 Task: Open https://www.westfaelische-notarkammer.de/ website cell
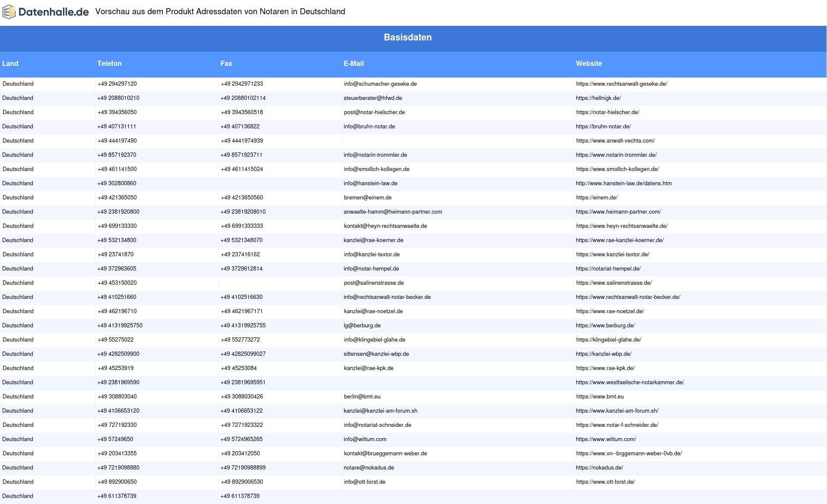tap(630, 383)
